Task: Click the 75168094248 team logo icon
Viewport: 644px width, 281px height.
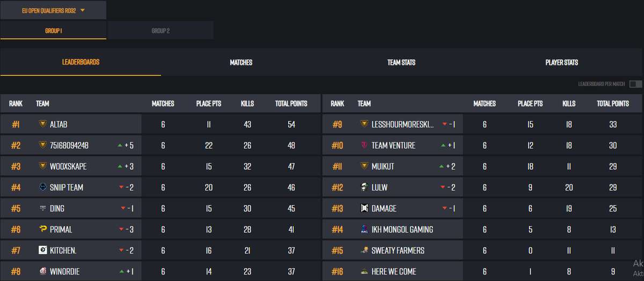Action: [x=43, y=145]
